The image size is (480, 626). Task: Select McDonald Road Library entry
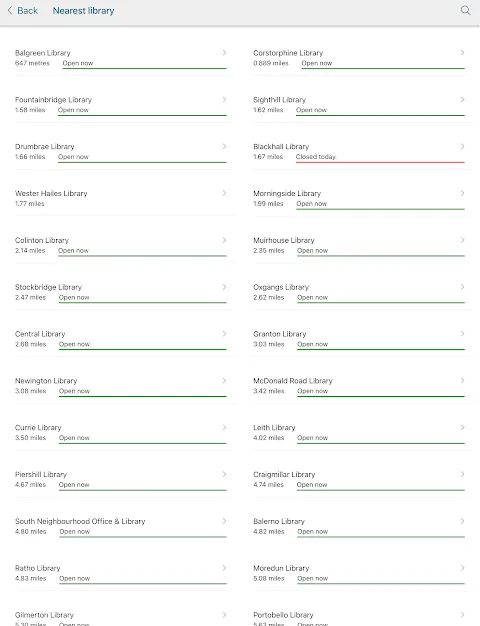point(359,386)
